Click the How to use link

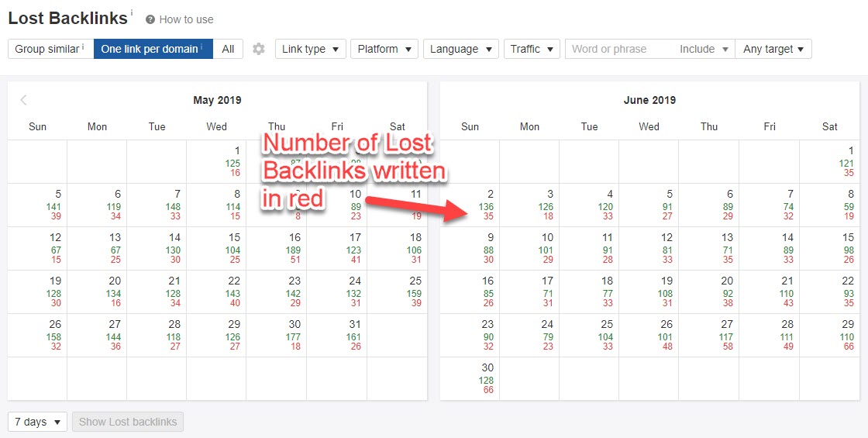coord(186,19)
